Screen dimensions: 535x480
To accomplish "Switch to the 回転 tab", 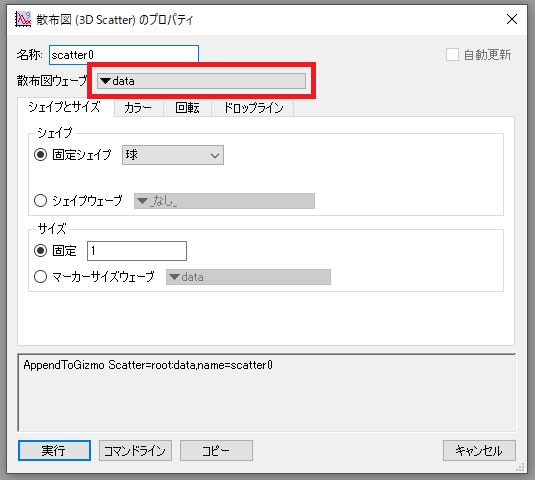I will (x=187, y=108).
